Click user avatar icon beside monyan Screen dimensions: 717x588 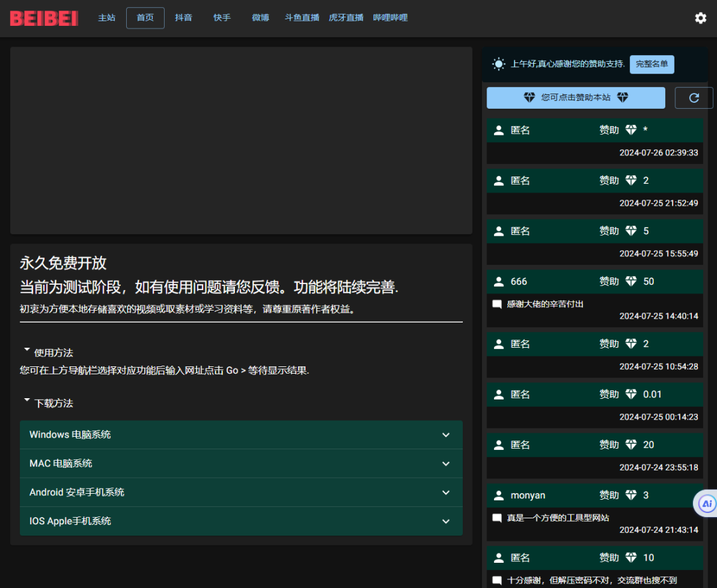tap(499, 495)
